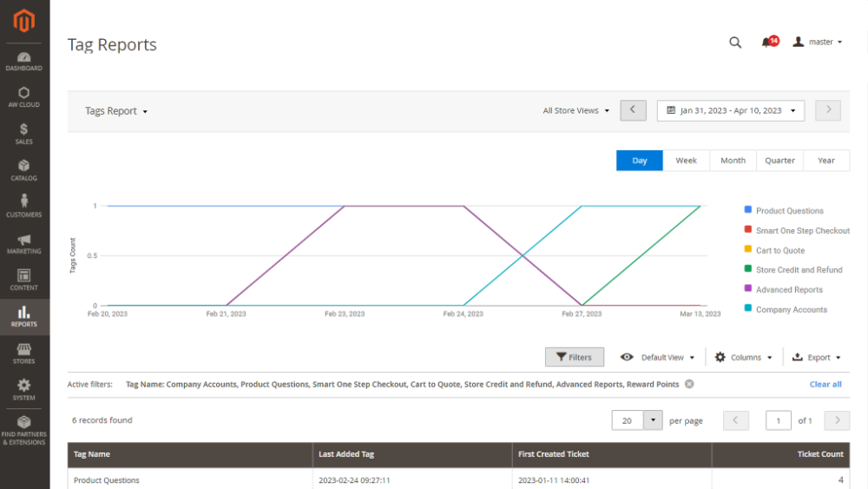Open the All Store Views dropdown
Viewport: 868px width, 489px height.
[x=575, y=111]
